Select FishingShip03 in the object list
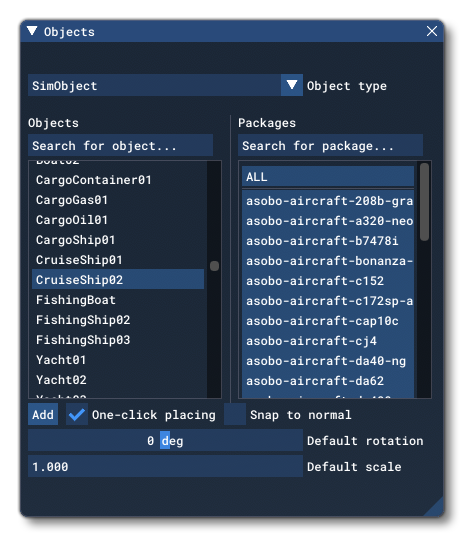 point(118,340)
